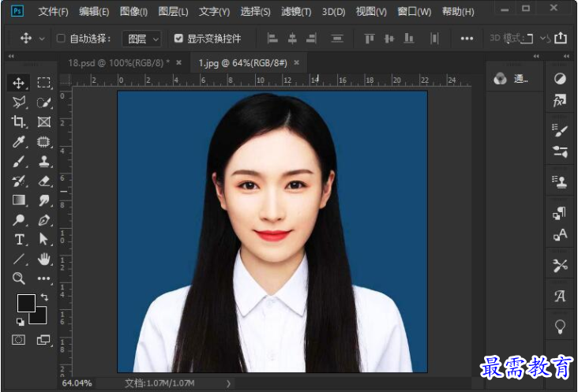The image size is (578, 392).
Task: Change the screen mode
Action: pos(44,339)
